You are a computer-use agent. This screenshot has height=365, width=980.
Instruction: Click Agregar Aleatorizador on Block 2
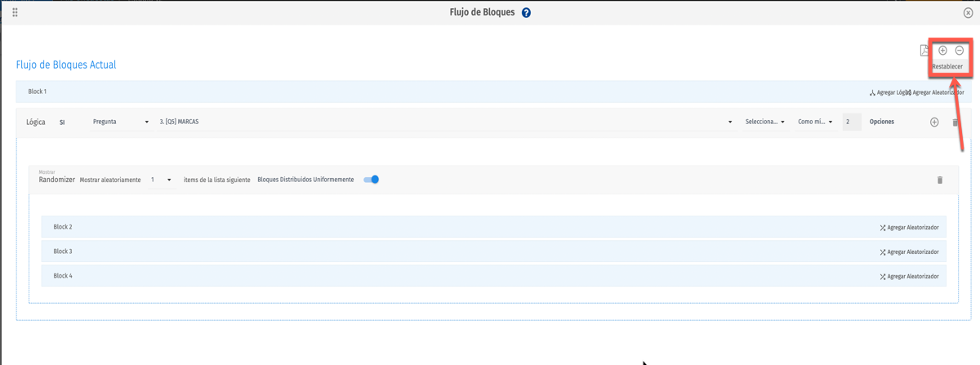click(x=909, y=228)
